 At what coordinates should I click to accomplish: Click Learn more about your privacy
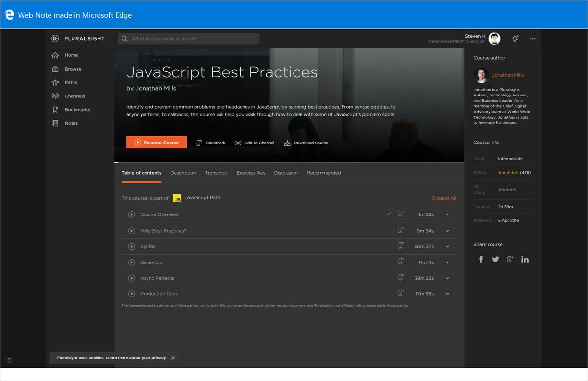click(136, 358)
